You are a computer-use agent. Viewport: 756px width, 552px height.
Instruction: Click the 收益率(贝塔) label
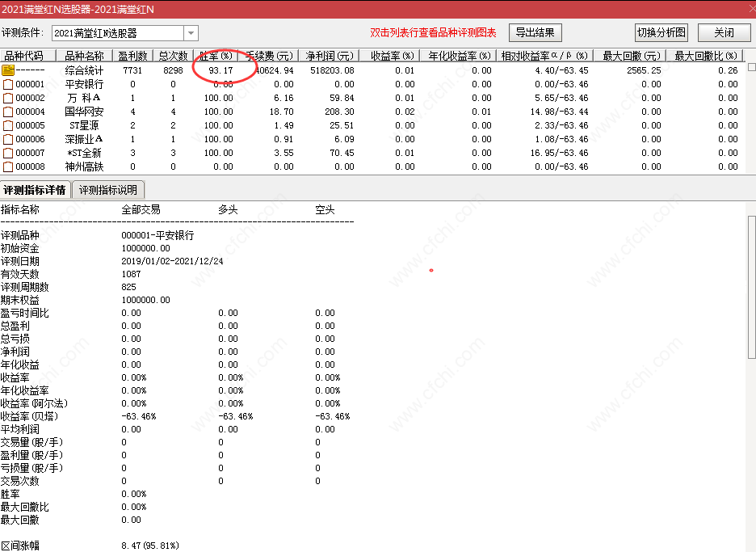(29, 416)
